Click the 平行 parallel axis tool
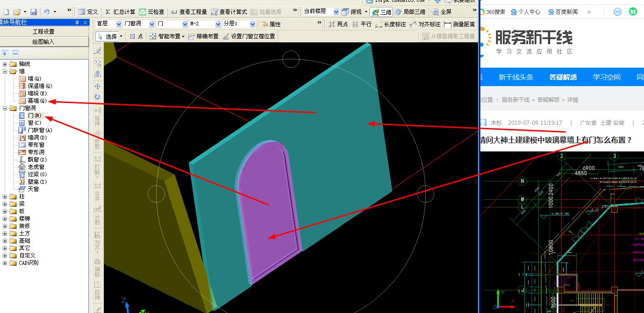 [362, 24]
